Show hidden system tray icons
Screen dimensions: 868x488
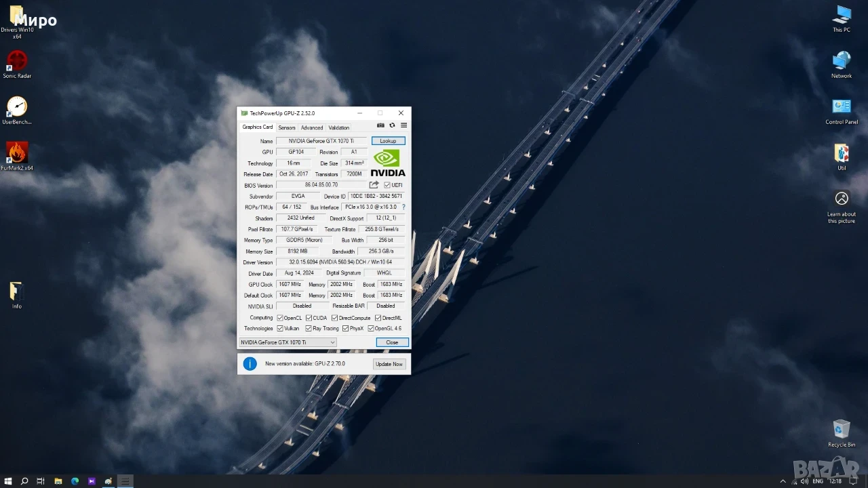point(783,481)
